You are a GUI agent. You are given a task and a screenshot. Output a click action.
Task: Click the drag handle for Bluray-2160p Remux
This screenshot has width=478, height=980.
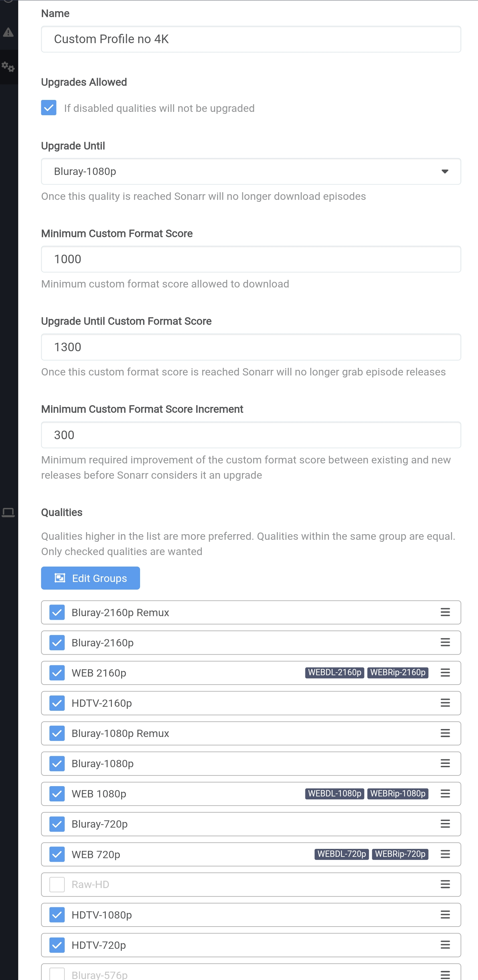coord(445,612)
